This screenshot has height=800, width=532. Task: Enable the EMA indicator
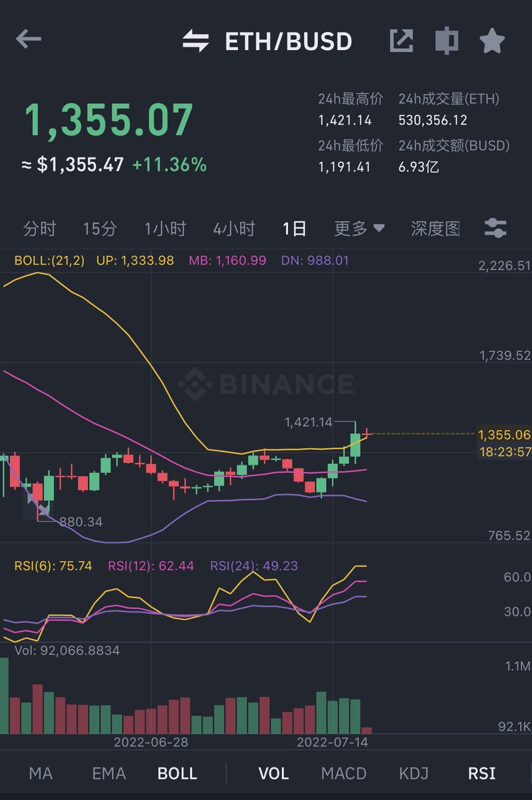tap(109, 773)
